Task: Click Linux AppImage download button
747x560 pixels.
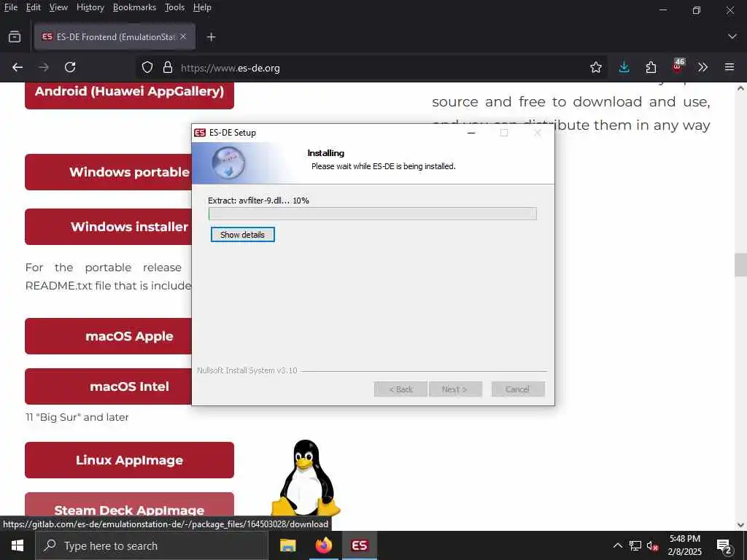Action: [129, 460]
